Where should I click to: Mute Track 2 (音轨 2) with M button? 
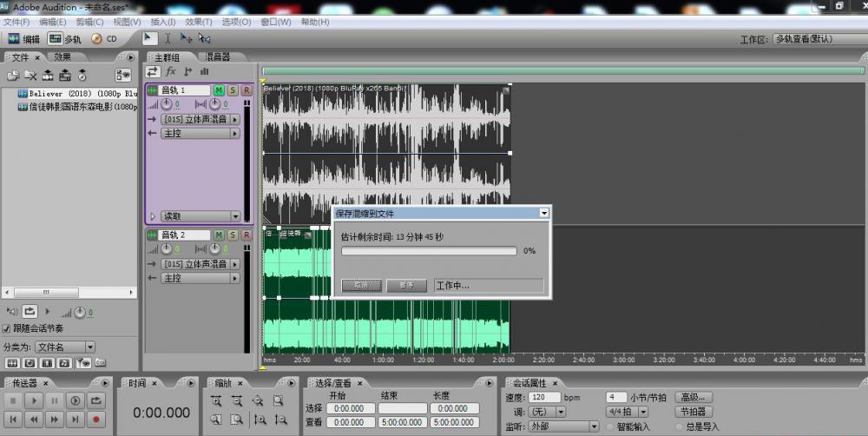click(219, 235)
